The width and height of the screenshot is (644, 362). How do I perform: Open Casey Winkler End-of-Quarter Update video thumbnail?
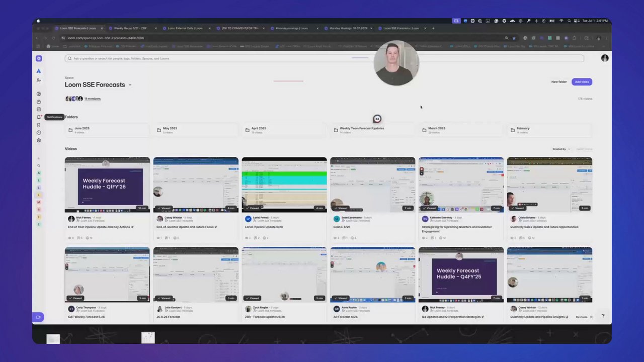[x=196, y=185]
